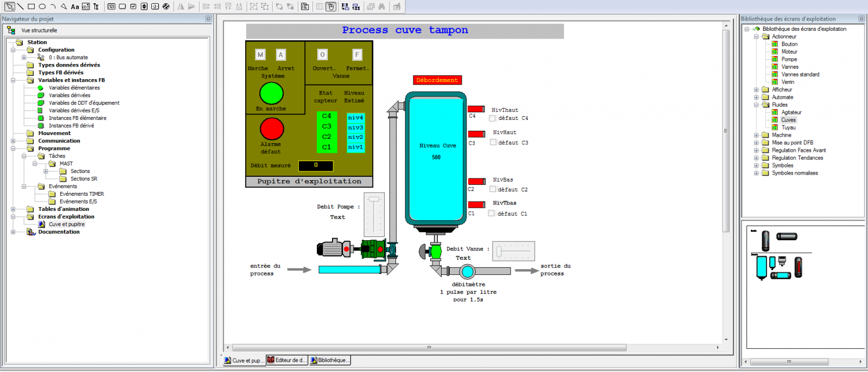Select the Ellipse drawing tool

point(42,7)
